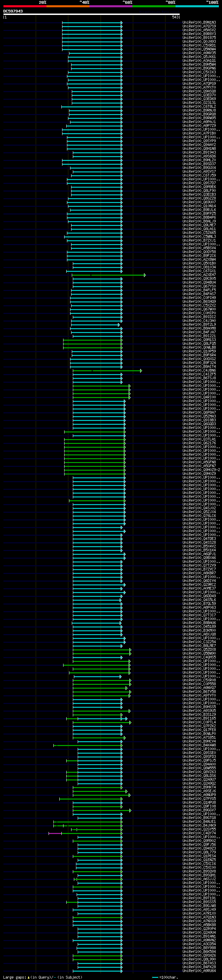Image resolution: width=222 pixels, height=980 pixels.
Task: Select hit UniRef100_A9NV35
Action: 199,53
